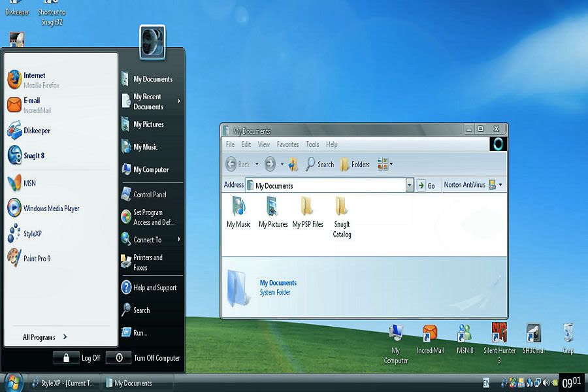Select the My Pictures folder in Explorer
The width and height of the screenshot is (588, 392).
pos(273,212)
